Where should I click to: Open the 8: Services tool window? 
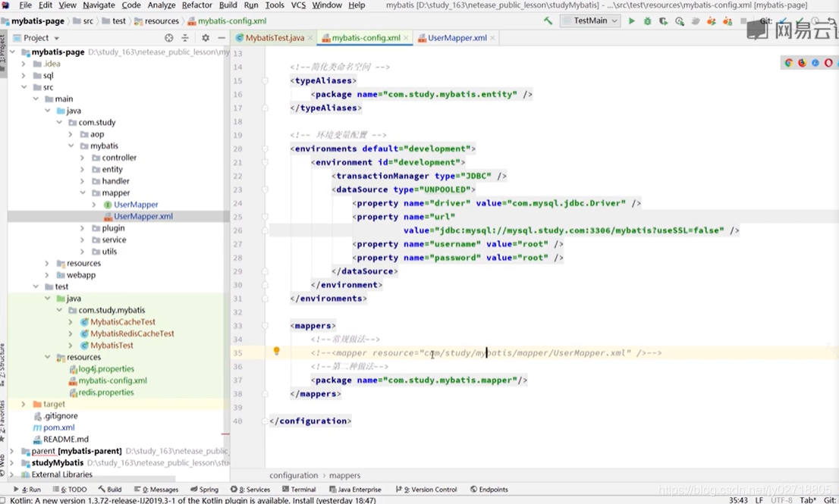tap(250, 489)
